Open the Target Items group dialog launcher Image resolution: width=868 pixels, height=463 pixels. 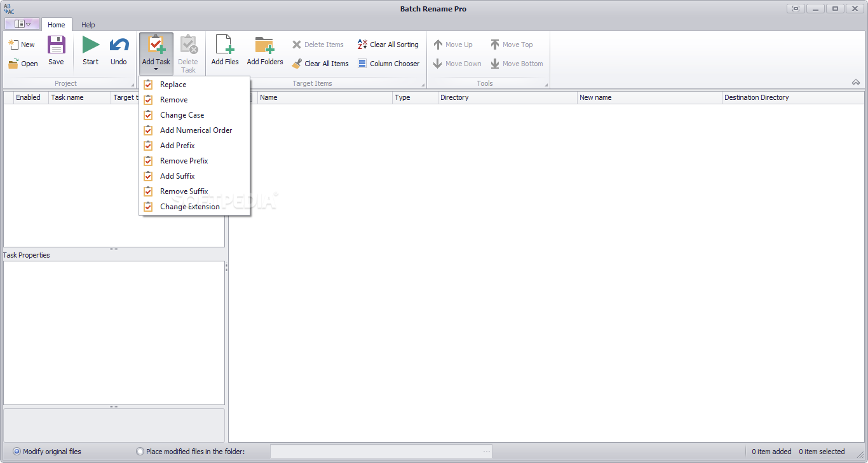click(x=423, y=84)
